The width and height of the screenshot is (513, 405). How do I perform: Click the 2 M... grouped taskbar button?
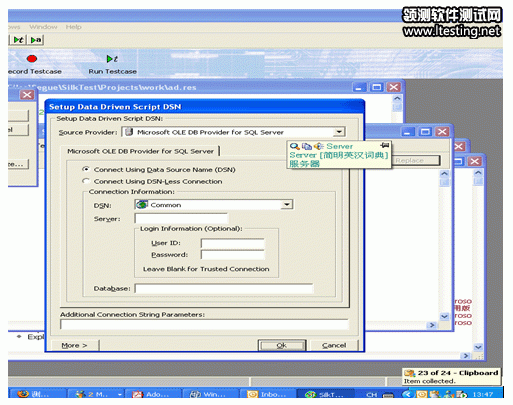point(96,394)
